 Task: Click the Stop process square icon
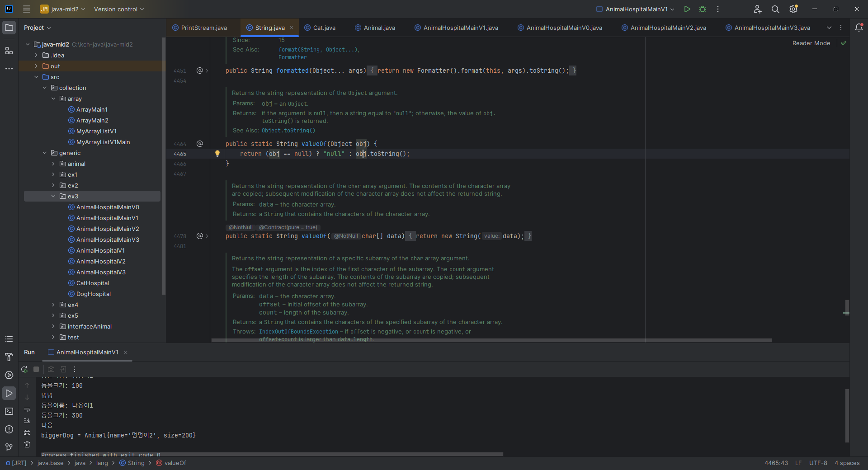pos(37,369)
